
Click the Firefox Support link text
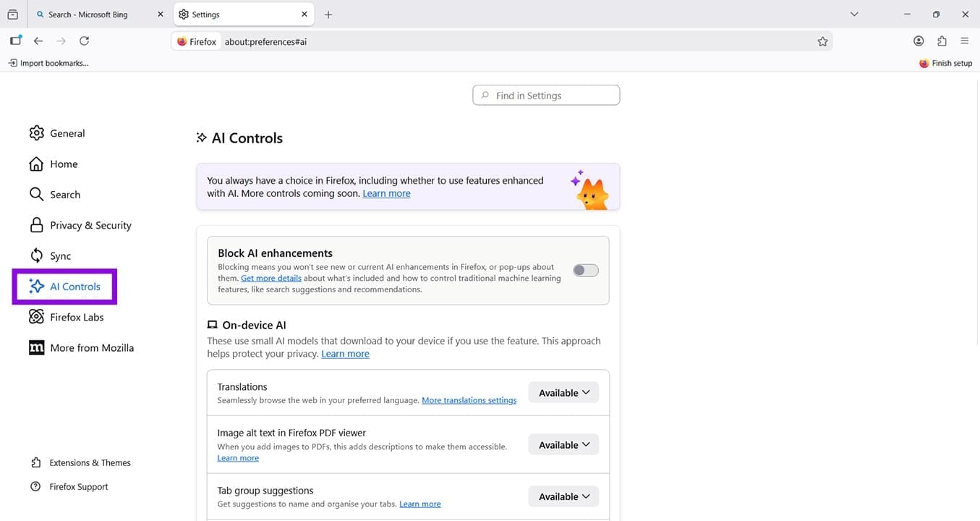coord(79,486)
